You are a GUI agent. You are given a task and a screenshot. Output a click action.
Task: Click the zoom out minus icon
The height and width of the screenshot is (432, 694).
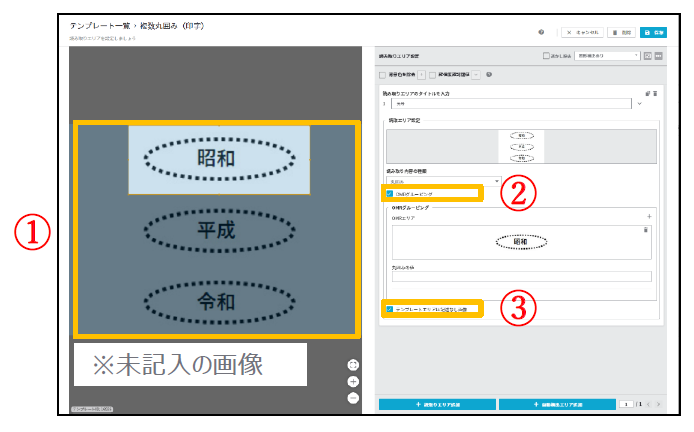coord(353,397)
